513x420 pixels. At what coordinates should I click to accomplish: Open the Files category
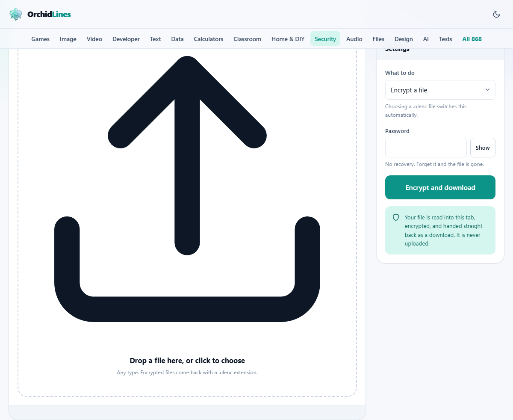pyautogui.click(x=378, y=39)
